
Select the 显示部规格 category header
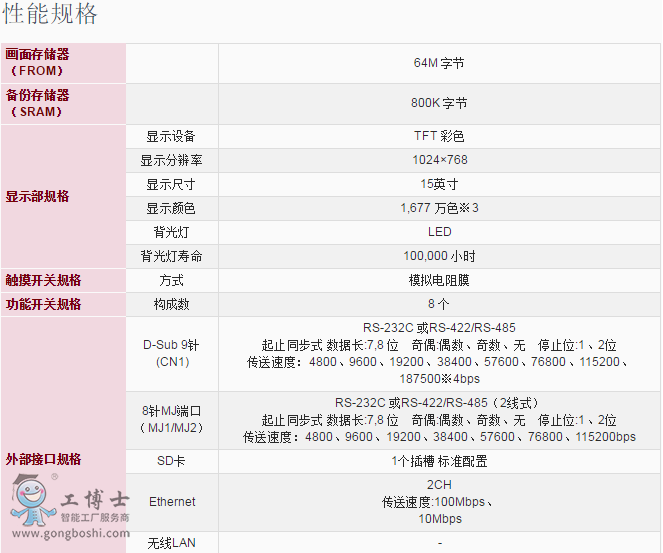click(38, 196)
